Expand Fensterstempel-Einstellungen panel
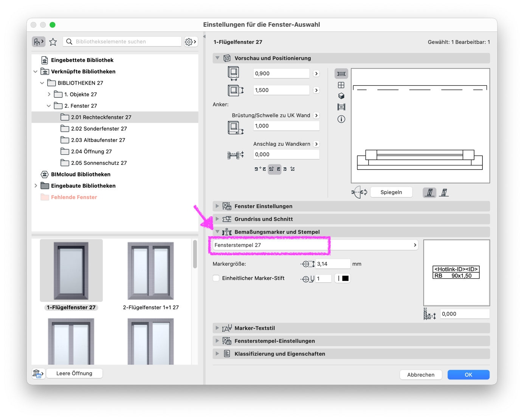Viewport: 524px width, 420px height. [x=217, y=341]
